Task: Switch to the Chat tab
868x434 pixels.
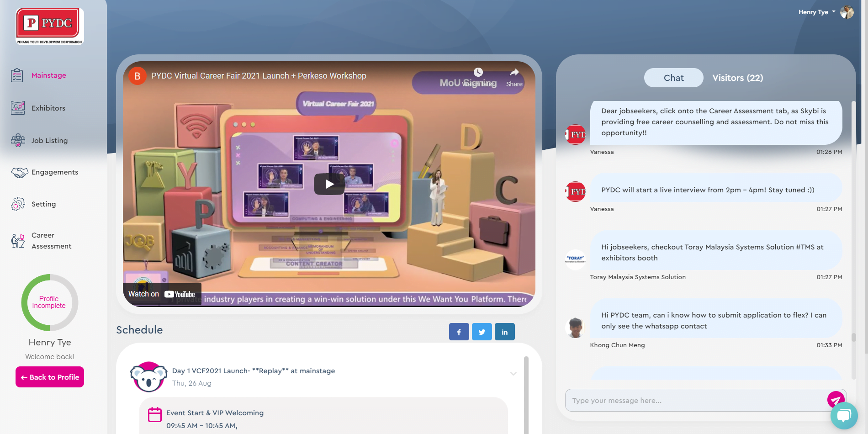Action: coord(673,78)
